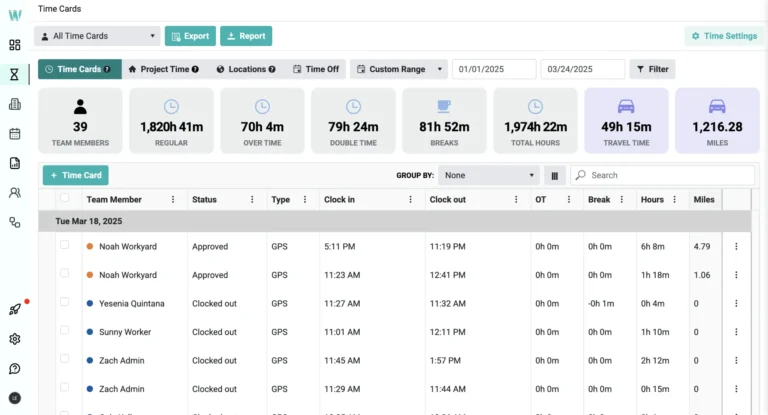
Task: Click the rocket icon with red notification dot
Action: click(x=15, y=310)
